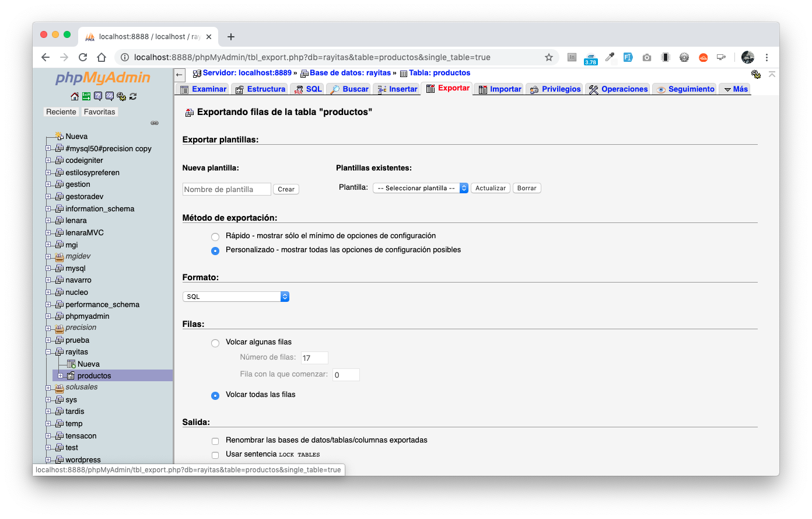Image resolution: width=812 pixels, height=519 pixels.
Task: Open the Importar tab
Action: [x=499, y=89]
